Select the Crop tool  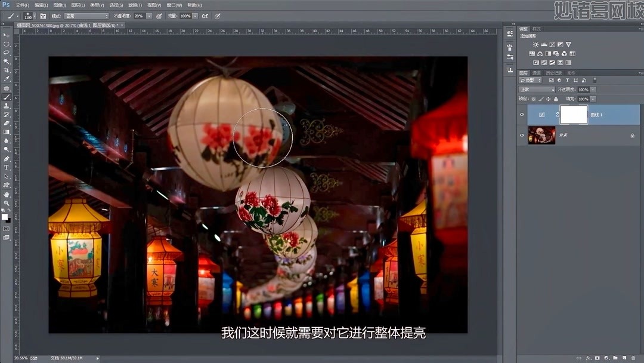[7, 69]
